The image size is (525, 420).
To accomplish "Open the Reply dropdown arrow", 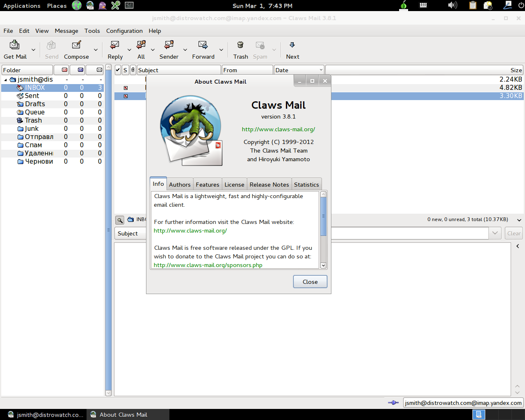I will 129,50.
